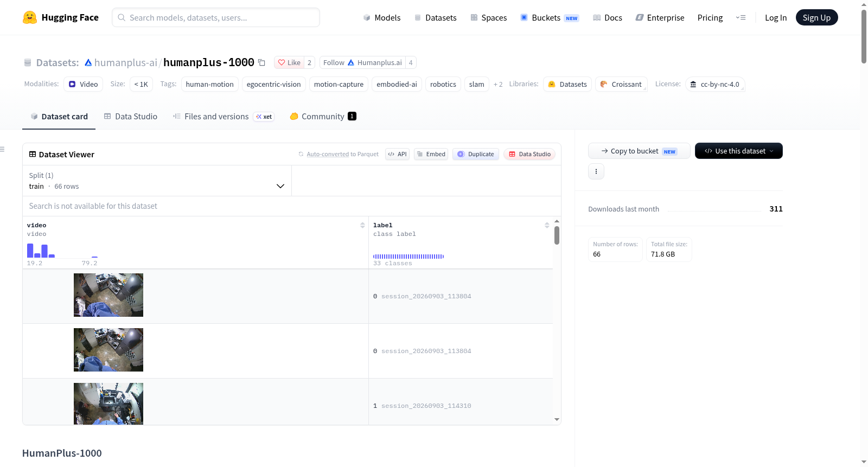
Task: Open the session_20260903_114310 row video thumbnail
Action: pos(108,404)
